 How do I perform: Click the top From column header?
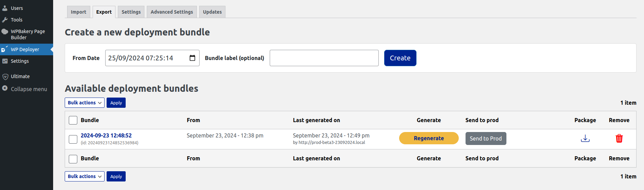pyautogui.click(x=193, y=120)
